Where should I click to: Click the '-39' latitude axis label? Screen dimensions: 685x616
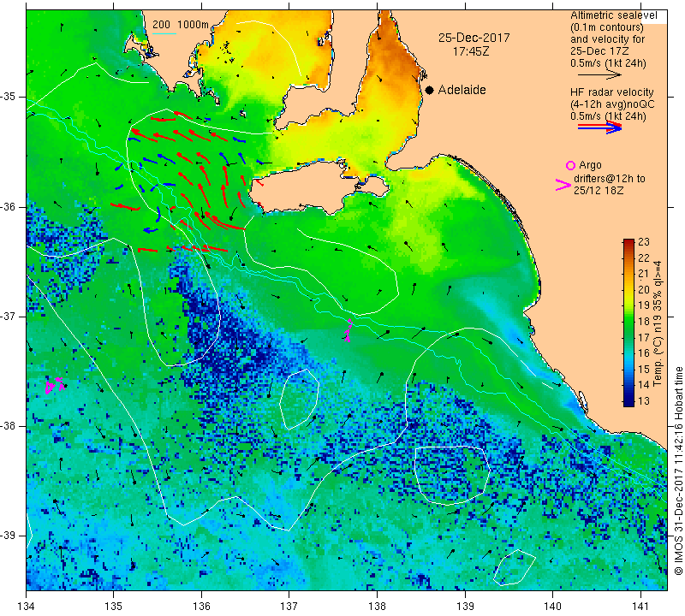(x=9, y=536)
